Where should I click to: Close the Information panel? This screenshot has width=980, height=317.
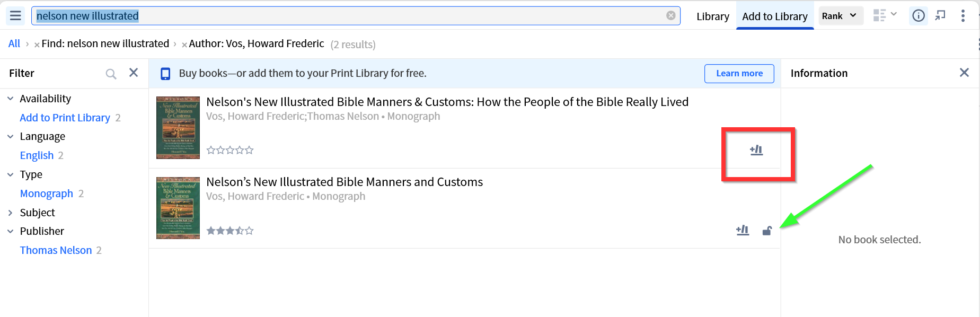click(x=964, y=73)
